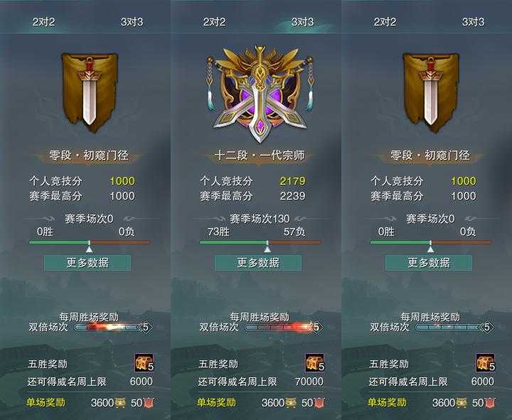The width and height of the screenshot is (512, 420).
Task: Open the 五胜奖励 treasure chest in right panel
Action: pyautogui.click(x=486, y=363)
